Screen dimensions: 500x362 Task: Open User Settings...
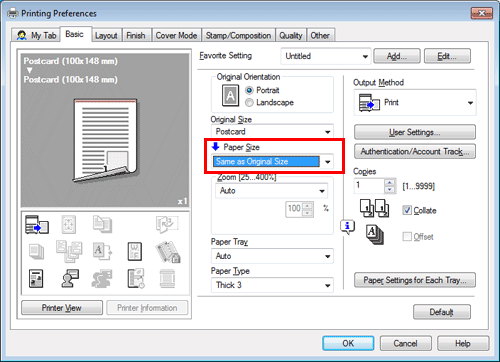(x=415, y=132)
